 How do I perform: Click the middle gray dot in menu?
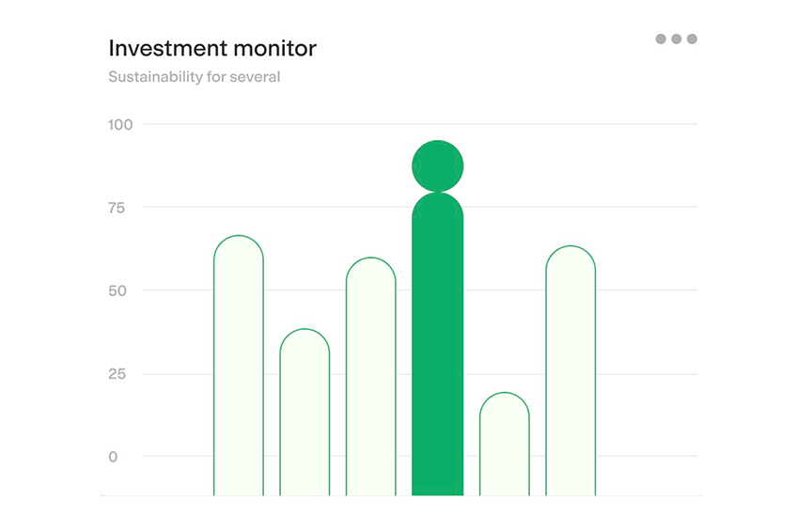677,39
